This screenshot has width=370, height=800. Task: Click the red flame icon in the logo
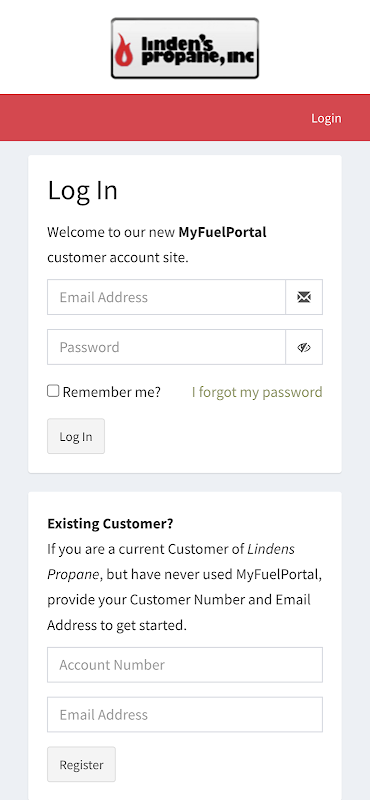[x=124, y=50]
